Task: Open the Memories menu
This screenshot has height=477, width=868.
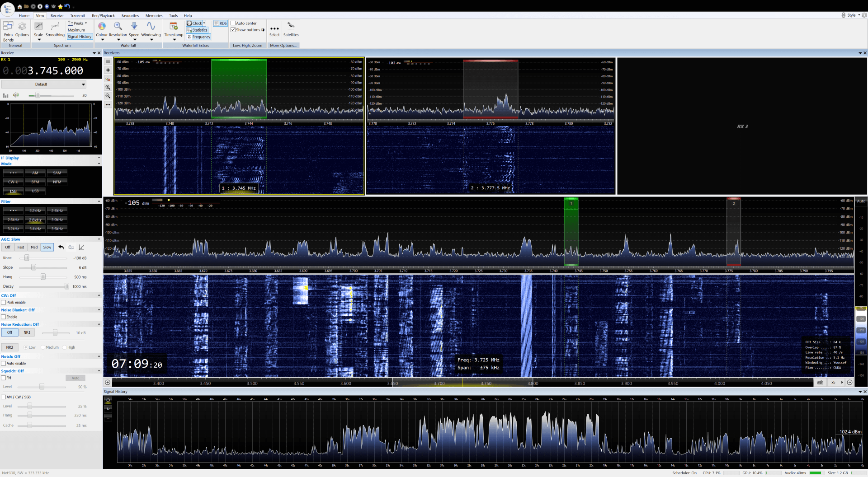Action: (x=154, y=15)
